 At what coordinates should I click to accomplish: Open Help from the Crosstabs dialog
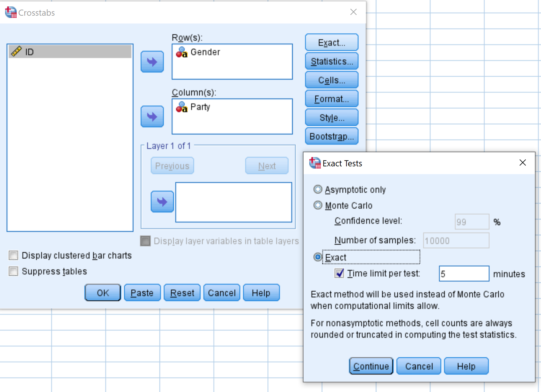pyautogui.click(x=261, y=293)
